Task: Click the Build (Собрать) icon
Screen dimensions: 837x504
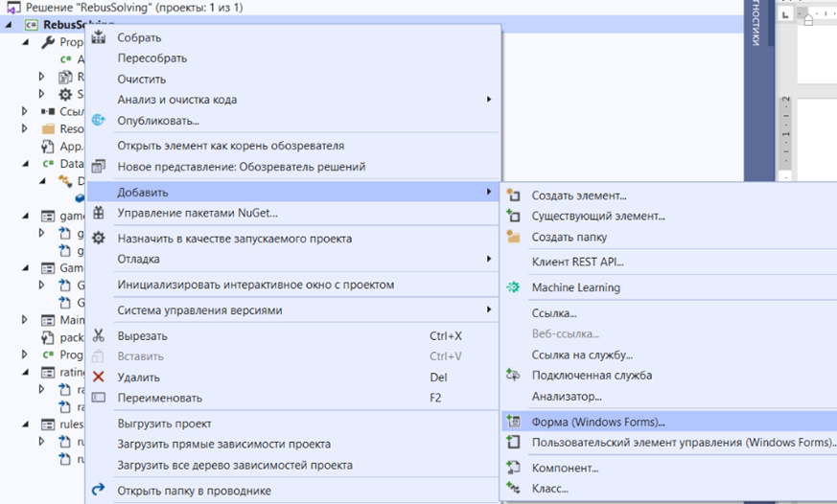Action: point(98,38)
